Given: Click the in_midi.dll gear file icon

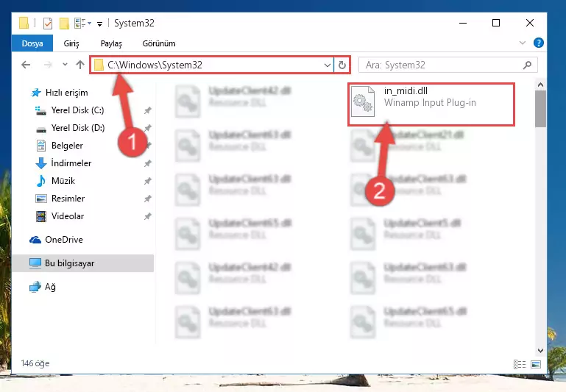Looking at the screenshot, I should (x=363, y=101).
